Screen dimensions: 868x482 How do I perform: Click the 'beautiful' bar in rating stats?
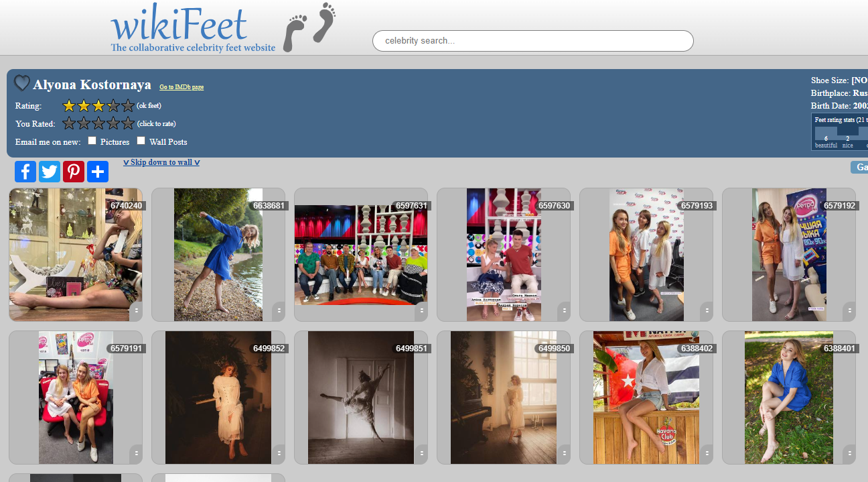(825, 134)
